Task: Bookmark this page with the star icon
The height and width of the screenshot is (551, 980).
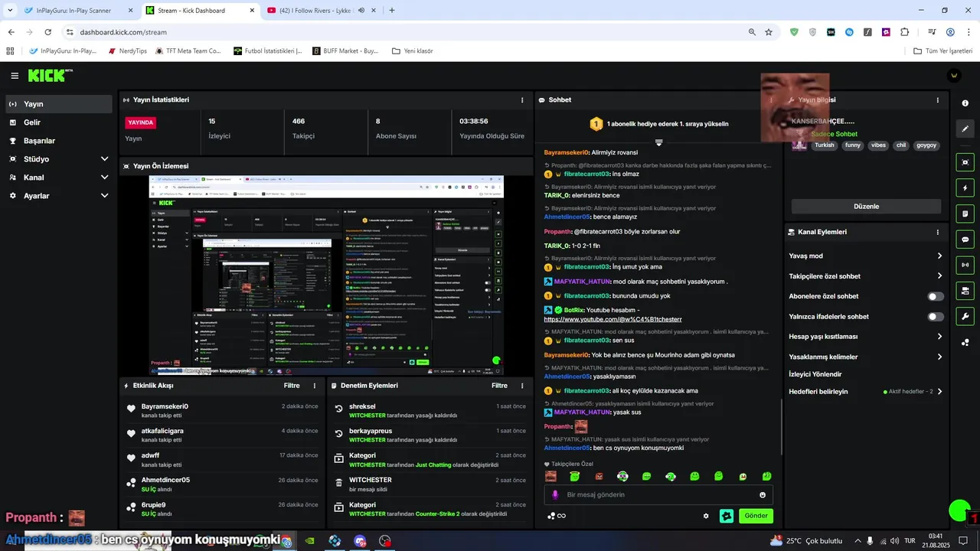Action: coord(769,32)
